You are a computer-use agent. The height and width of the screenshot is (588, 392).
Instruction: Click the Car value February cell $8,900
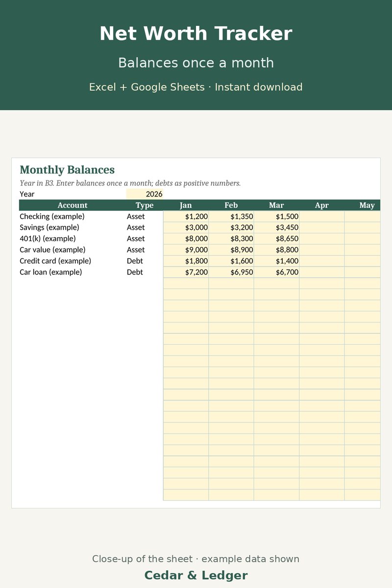pyautogui.click(x=231, y=249)
